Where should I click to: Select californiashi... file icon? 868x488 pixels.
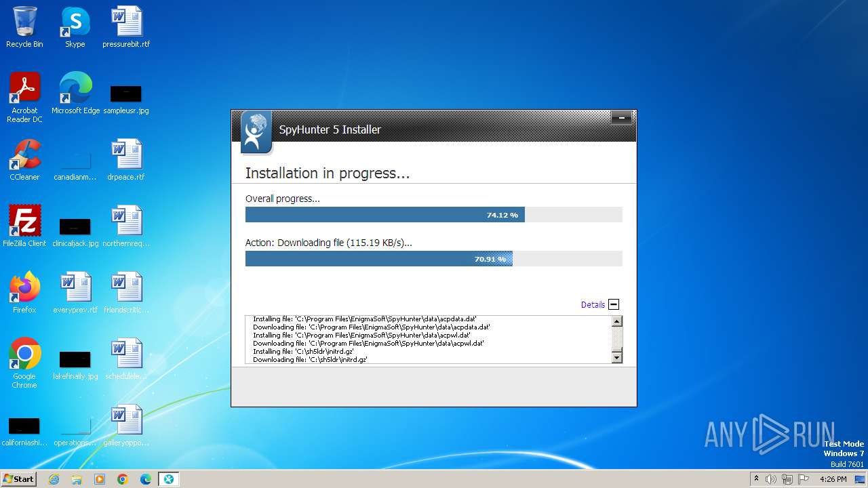click(24, 432)
